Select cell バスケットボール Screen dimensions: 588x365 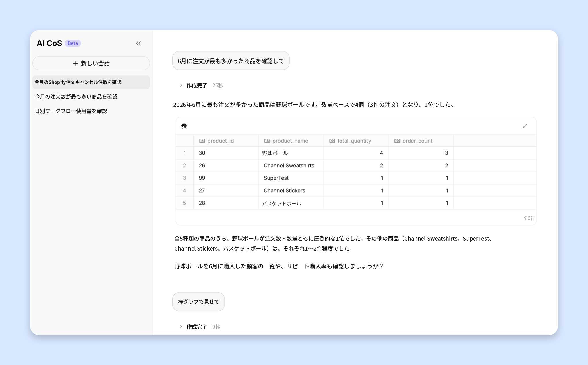291,203
